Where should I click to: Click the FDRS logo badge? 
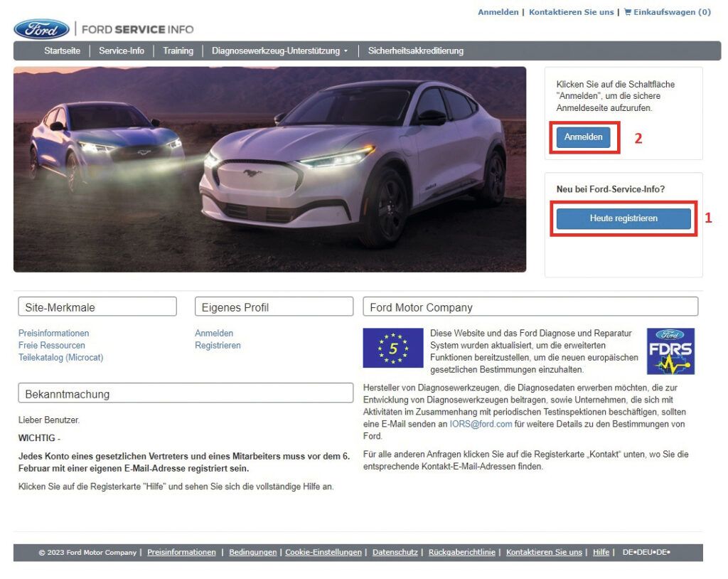tap(670, 351)
